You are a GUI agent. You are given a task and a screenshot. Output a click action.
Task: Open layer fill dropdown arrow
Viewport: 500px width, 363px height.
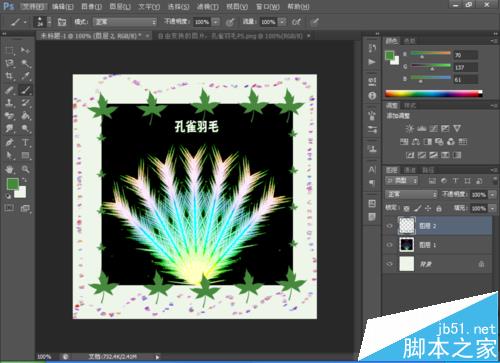492,208
